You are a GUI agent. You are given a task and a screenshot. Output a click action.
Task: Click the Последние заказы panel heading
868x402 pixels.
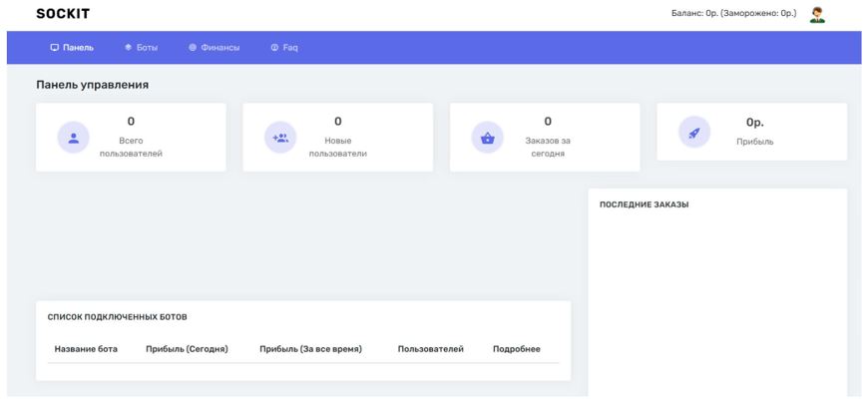[644, 205]
